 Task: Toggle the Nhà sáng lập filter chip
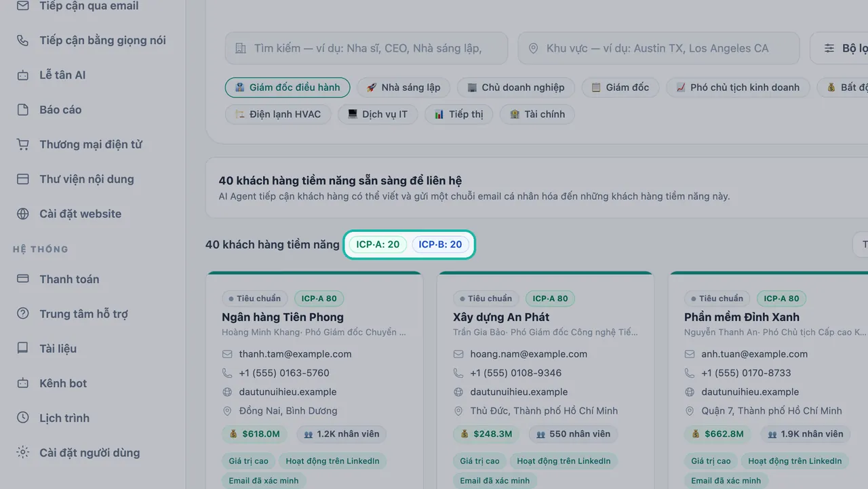point(403,87)
